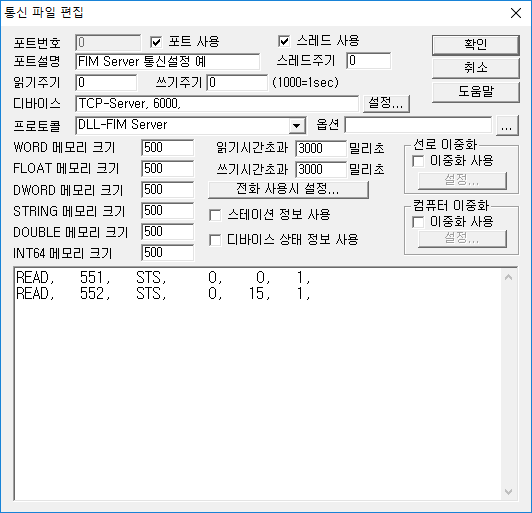Click the 스레드주기 input field
The height and width of the screenshot is (513, 532).
368,61
